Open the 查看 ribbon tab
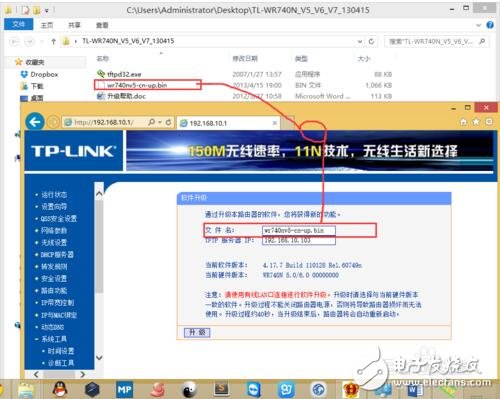The image size is (500, 399). click(x=102, y=25)
